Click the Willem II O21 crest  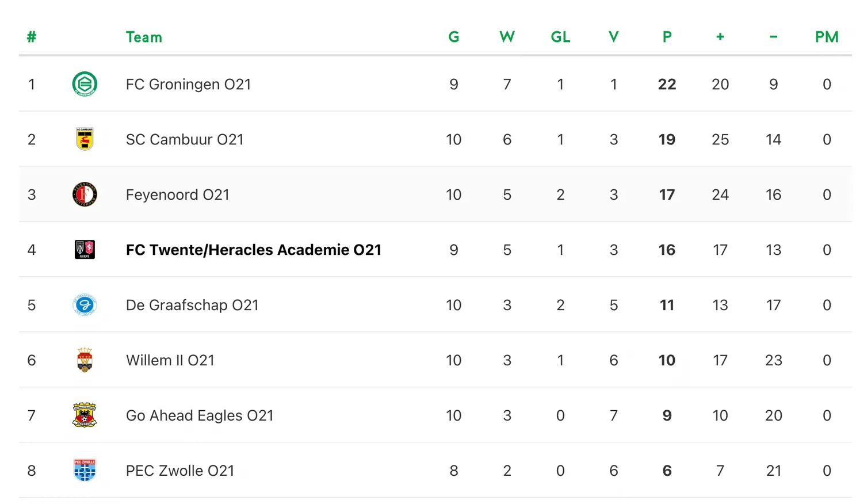(x=85, y=360)
